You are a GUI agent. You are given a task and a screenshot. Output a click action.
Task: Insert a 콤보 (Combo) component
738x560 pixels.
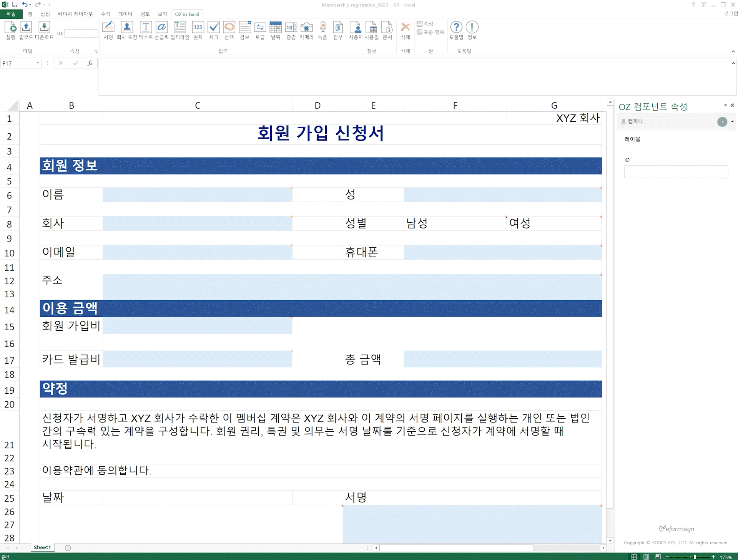pos(245,30)
